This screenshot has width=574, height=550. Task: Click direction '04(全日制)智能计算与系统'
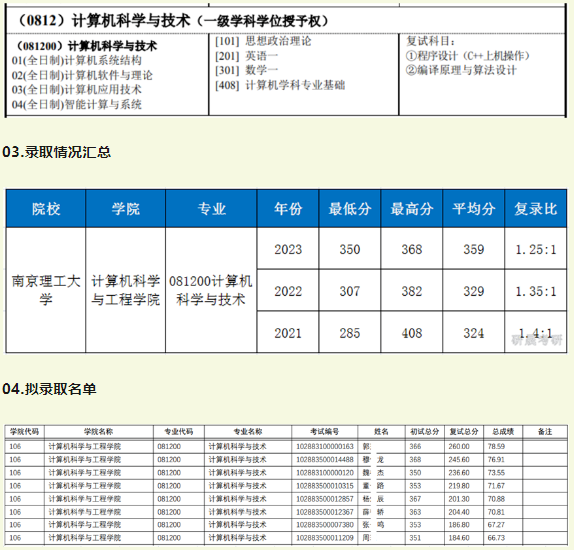(x=77, y=105)
